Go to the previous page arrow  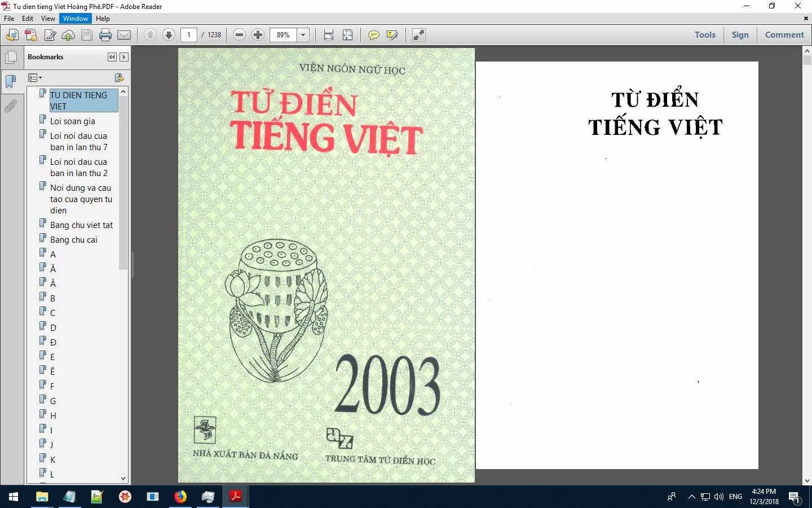point(150,35)
